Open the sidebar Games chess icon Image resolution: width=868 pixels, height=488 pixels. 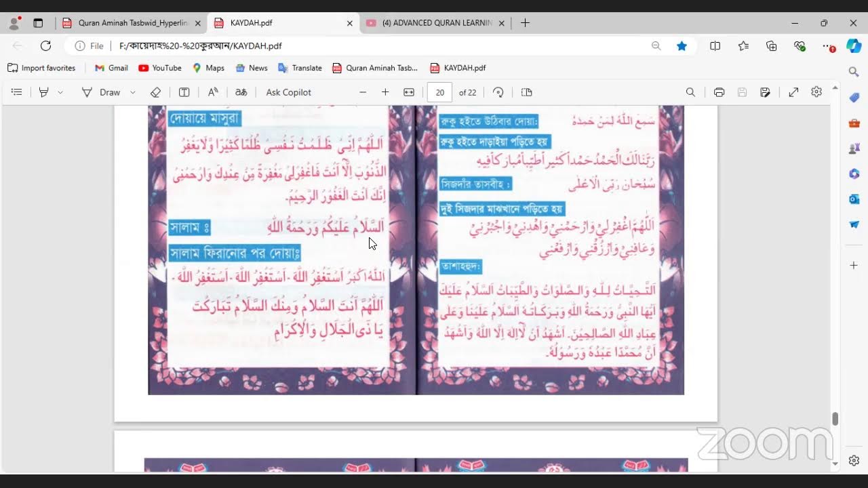click(x=854, y=148)
